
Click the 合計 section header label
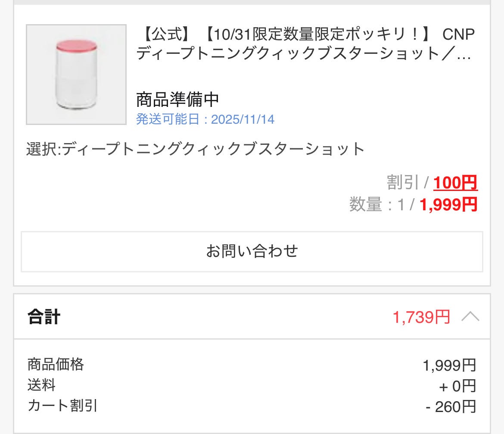click(x=44, y=317)
